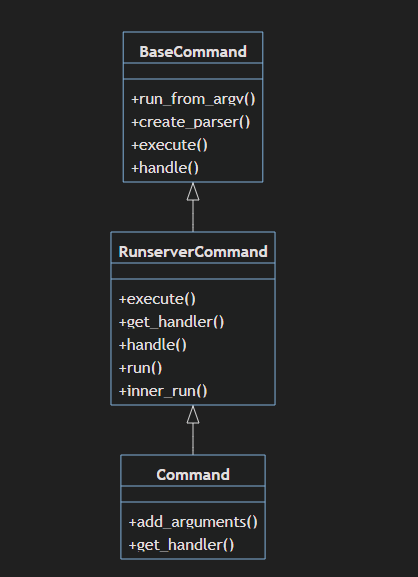418x577 pixels.
Task: Click the +add_arguments() method
Action: 193,522
